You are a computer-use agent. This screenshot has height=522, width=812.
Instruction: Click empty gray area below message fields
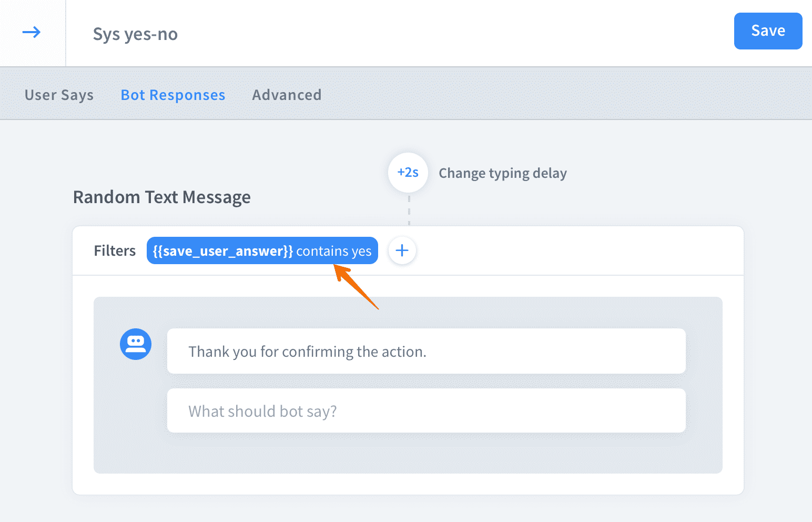coord(408,454)
